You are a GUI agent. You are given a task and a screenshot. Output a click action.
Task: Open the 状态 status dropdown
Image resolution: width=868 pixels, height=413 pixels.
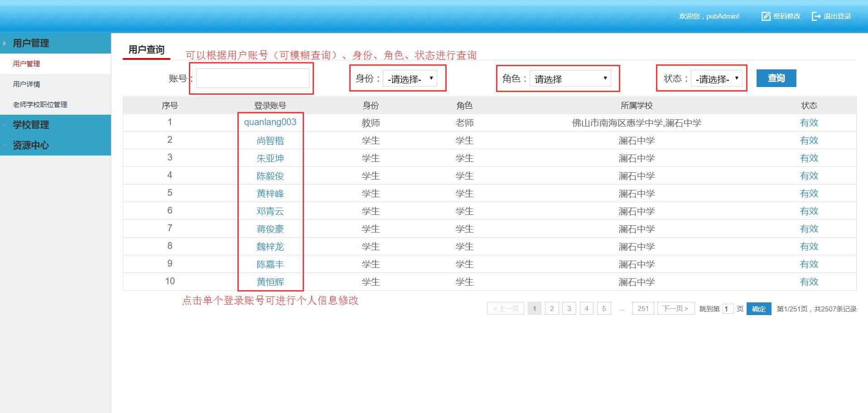(x=716, y=78)
